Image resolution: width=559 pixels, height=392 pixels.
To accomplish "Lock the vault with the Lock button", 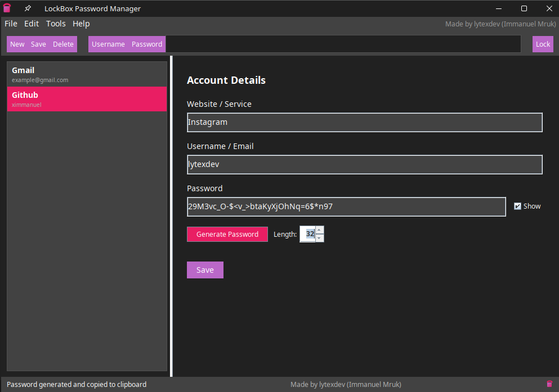I will click(543, 44).
